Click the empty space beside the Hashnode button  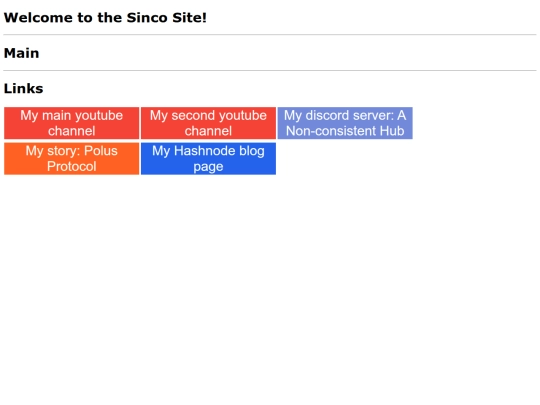tap(344, 158)
